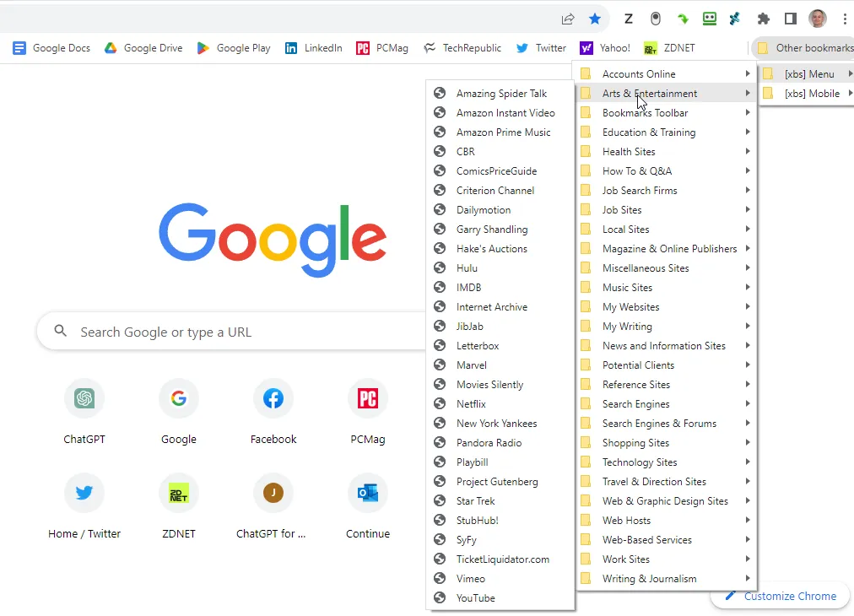This screenshot has height=616, width=854.
Task: Open the LinkedIn bookmark in the bar
Action: (314, 48)
